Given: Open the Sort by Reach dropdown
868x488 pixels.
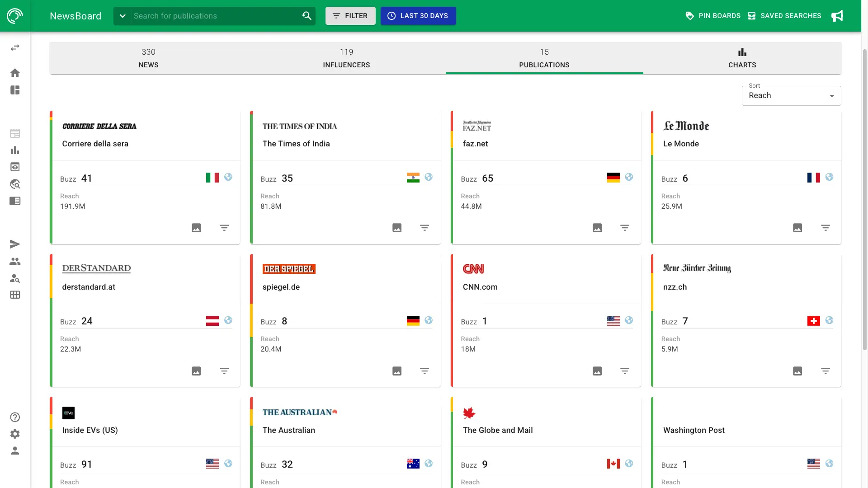Looking at the screenshot, I should coord(791,96).
